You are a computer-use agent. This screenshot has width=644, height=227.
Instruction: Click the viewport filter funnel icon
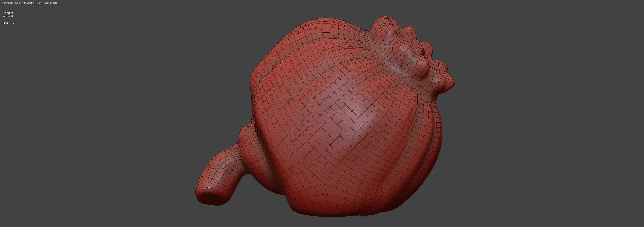(62, 3)
